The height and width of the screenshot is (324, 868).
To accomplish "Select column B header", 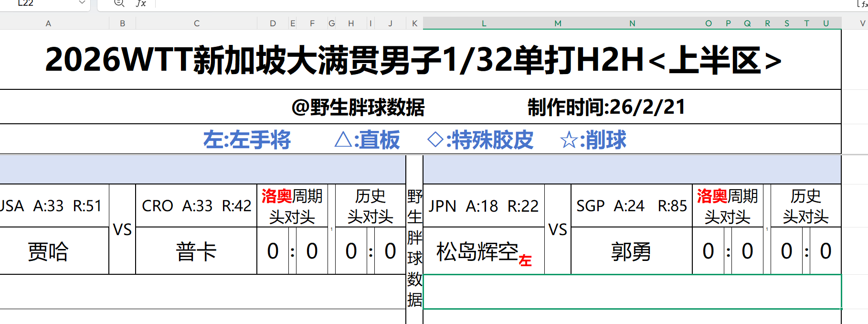I will (x=122, y=23).
